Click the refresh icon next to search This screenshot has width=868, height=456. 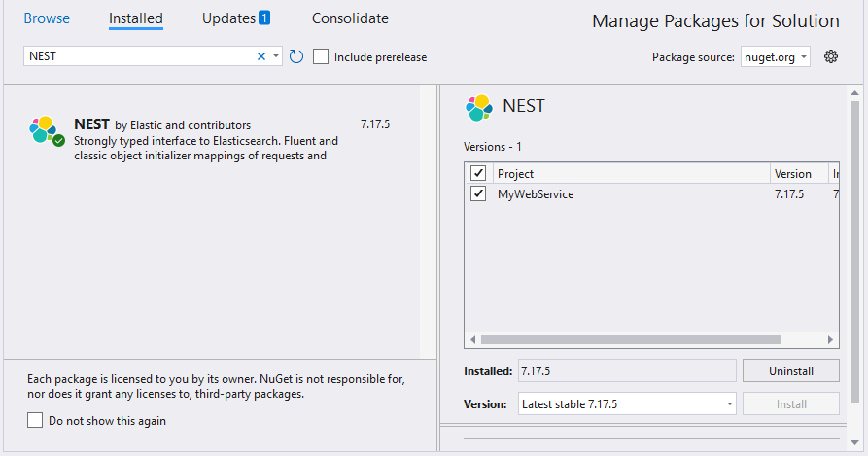[x=296, y=56]
